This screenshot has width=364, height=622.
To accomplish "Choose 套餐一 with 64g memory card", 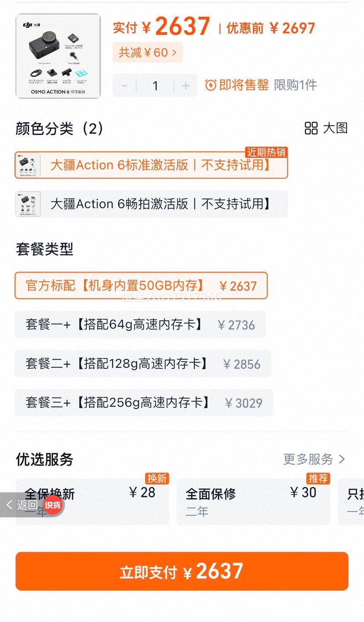I will (x=140, y=325).
